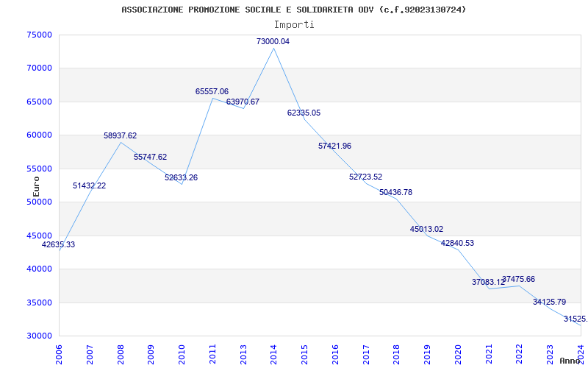Select the 2015 x-axis year label
588x368 pixels.
pyautogui.click(x=304, y=355)
